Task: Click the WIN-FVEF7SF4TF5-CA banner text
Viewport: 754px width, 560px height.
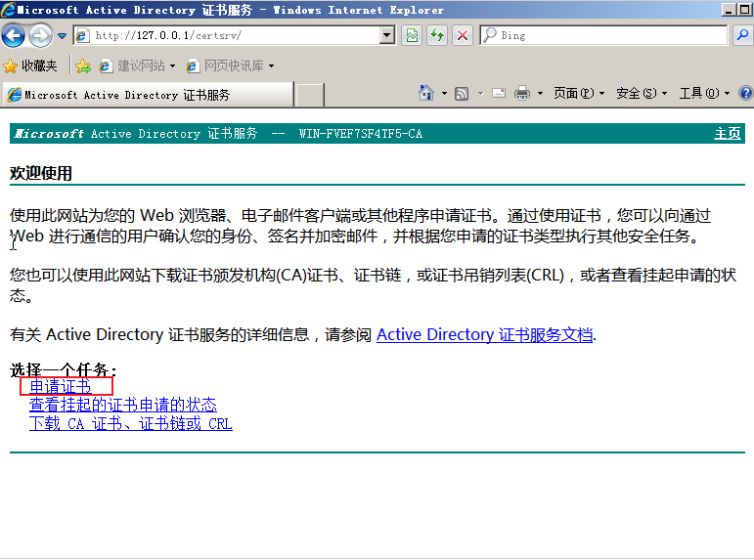Action: (x=361, y=134)
